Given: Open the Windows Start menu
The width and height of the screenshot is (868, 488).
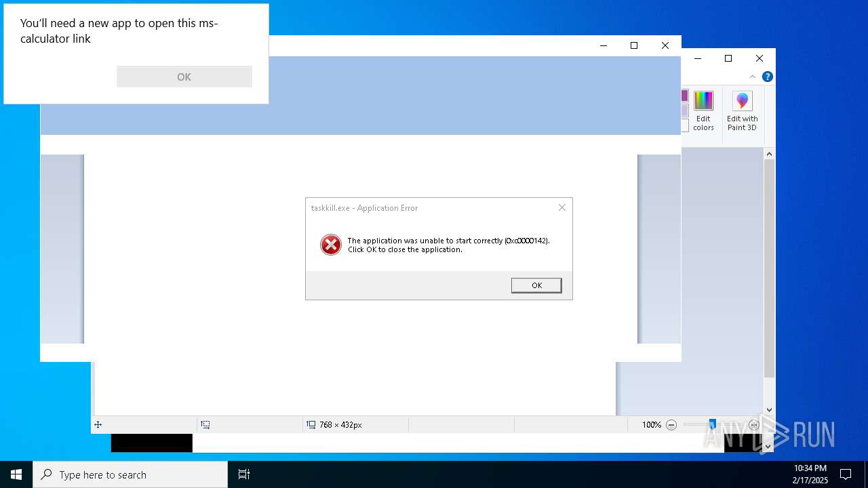Looking at the screenshot, I should (x=16, y=474).
